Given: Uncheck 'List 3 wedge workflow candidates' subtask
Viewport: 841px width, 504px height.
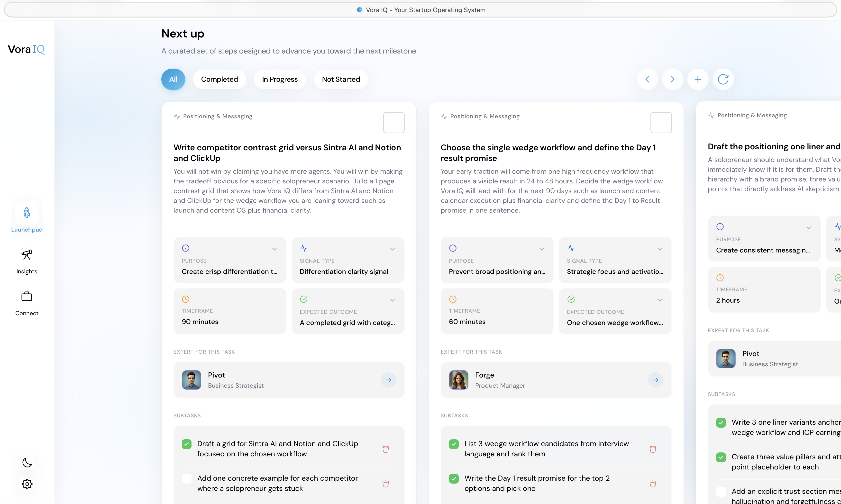Looking at the screenshot, I should (x=453, y=444).
